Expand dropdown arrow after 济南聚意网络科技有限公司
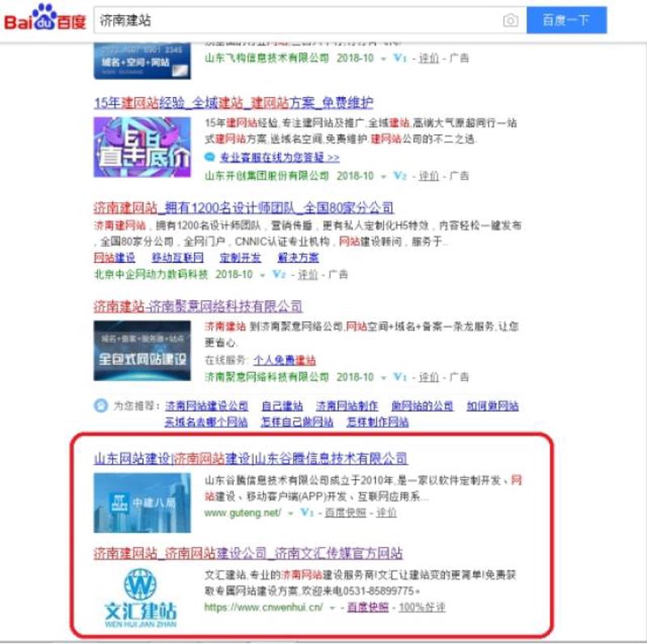 [383, 378]
